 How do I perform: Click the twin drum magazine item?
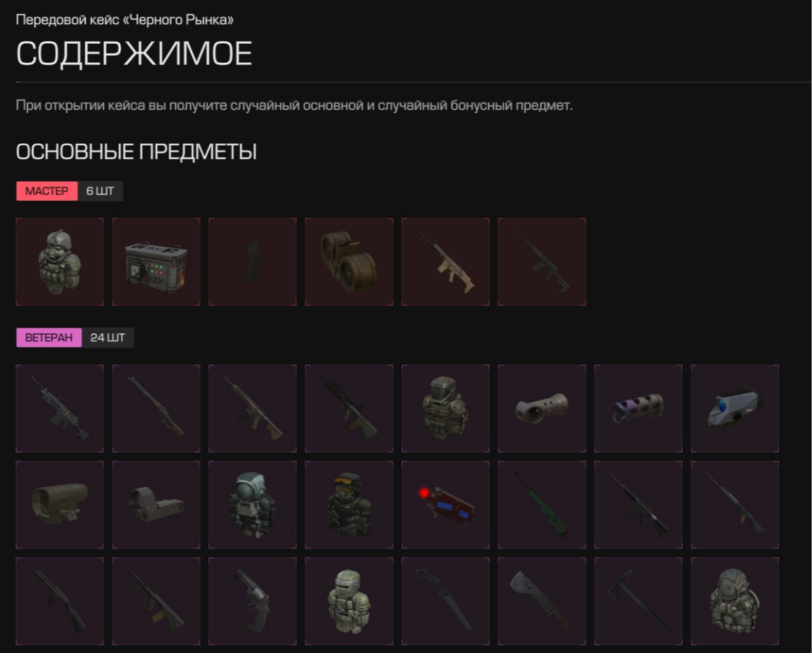349,262
